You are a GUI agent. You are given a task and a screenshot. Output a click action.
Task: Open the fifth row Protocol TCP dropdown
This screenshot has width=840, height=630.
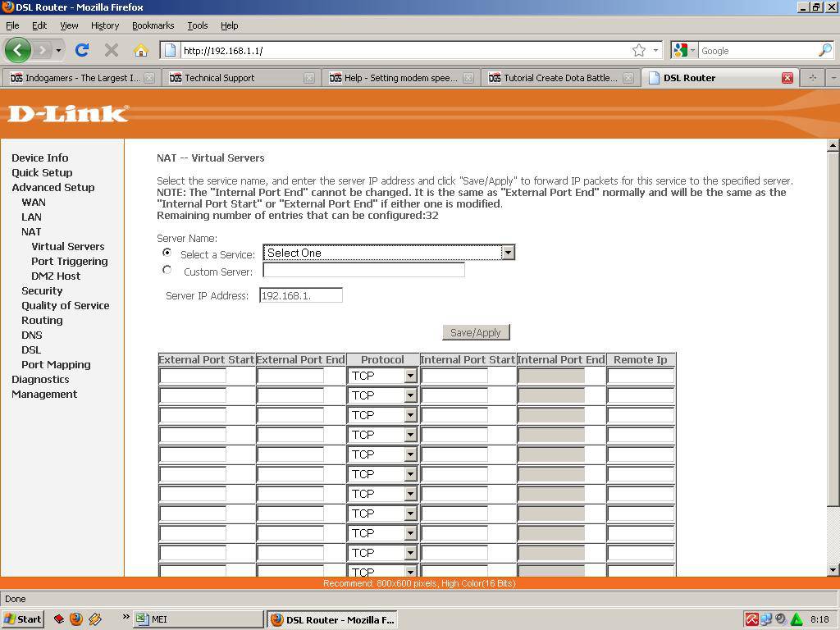point(382,454)
